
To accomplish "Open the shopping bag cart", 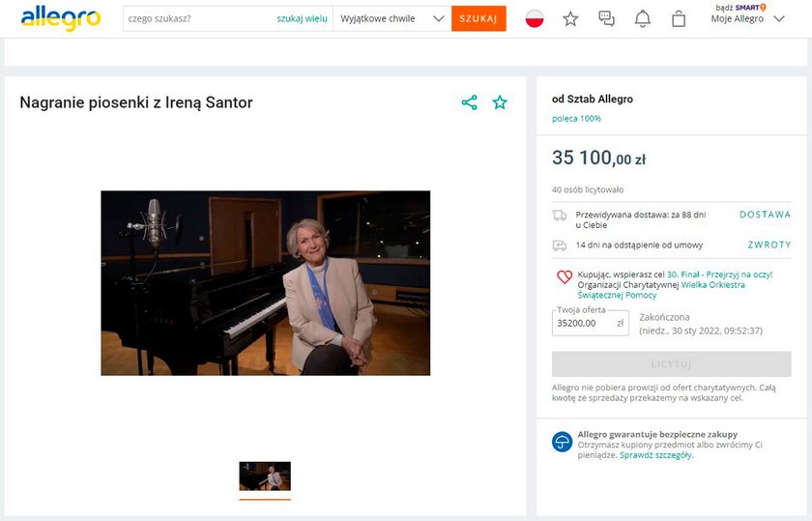I will 679,19.
